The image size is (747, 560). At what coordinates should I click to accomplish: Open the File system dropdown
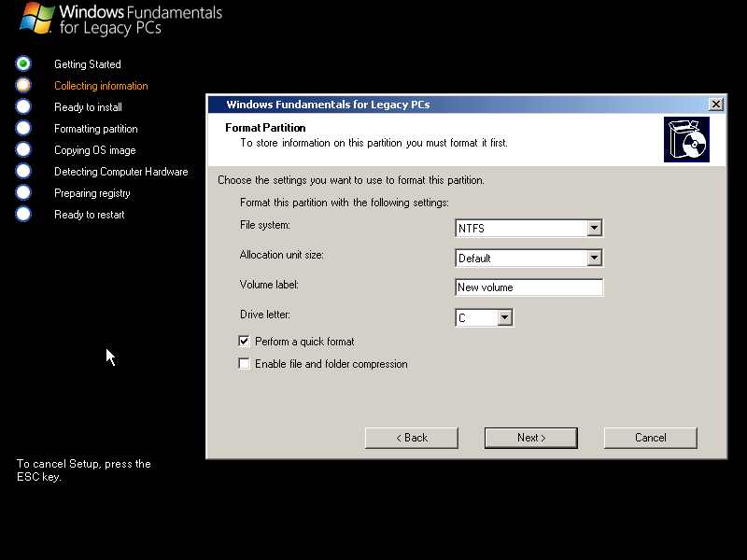coord(595,227)
